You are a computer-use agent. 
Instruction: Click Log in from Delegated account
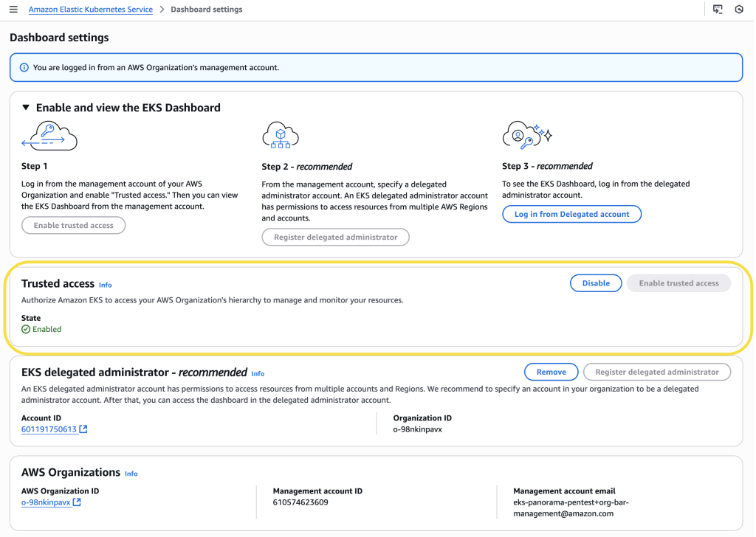(x=571, y=214)
